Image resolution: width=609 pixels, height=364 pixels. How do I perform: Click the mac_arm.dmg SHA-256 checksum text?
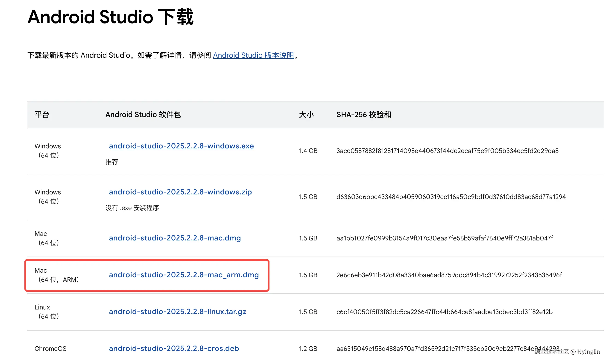pos(449,275)
